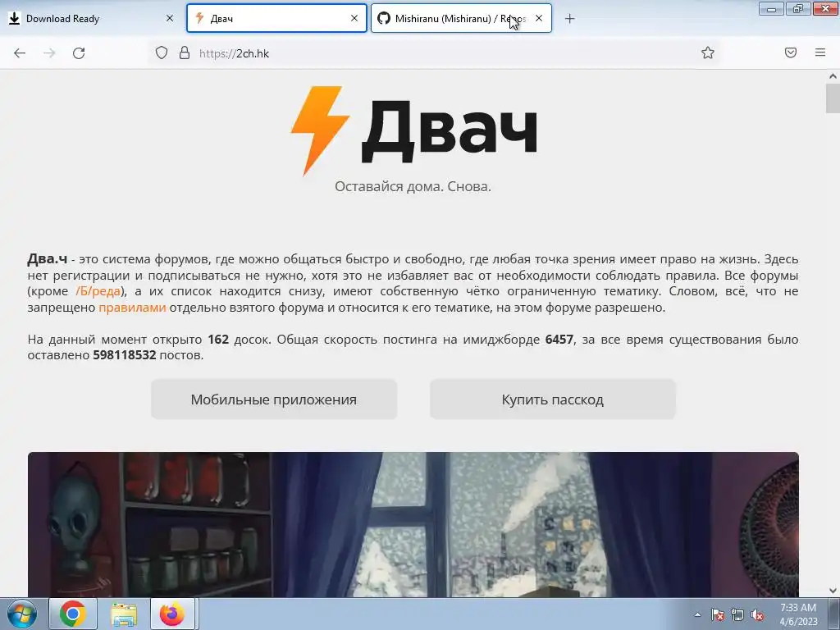Click the Мобильные приложения button
This screenshot has height=630, width=840.
(274, 399)
